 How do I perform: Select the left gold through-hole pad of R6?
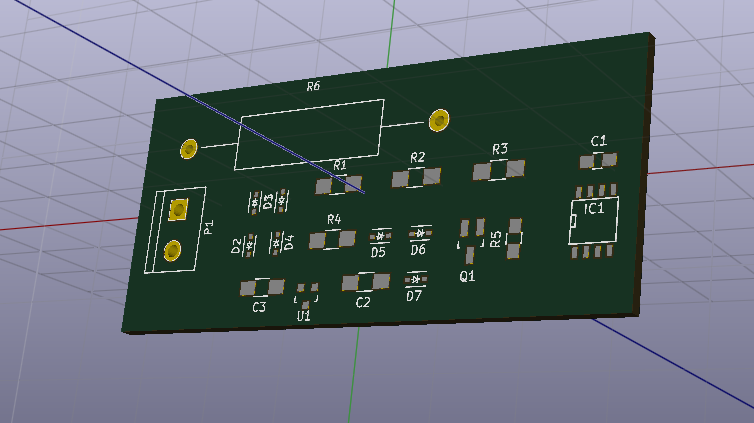pos(188,149)
